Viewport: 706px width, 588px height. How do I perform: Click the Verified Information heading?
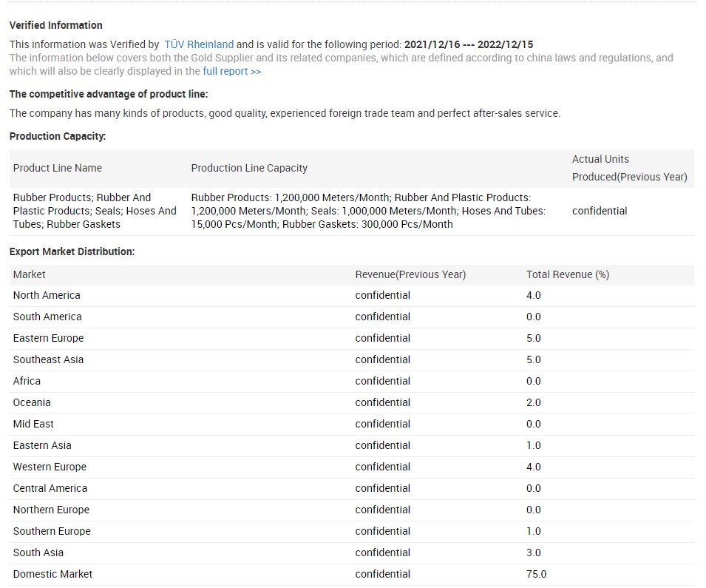coord(56,25)
